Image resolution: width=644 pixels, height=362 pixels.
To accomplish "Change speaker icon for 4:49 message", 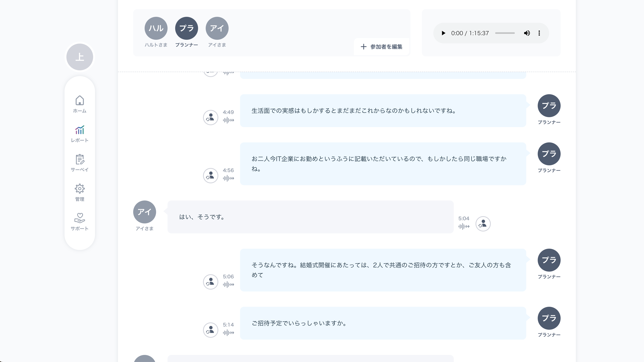I will 210,117.
